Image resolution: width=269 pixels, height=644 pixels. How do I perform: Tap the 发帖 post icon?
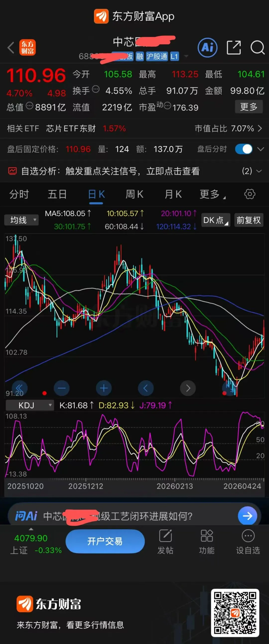point(165,536)
